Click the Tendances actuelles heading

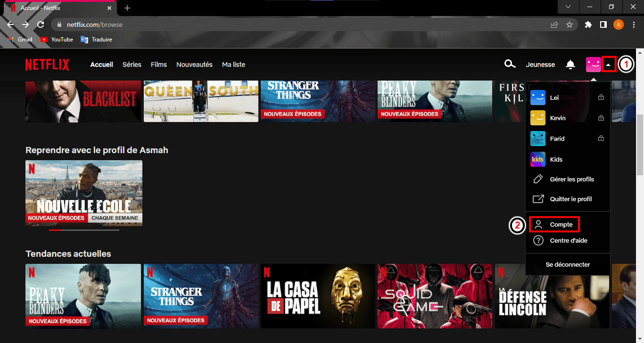click(68, 254)
